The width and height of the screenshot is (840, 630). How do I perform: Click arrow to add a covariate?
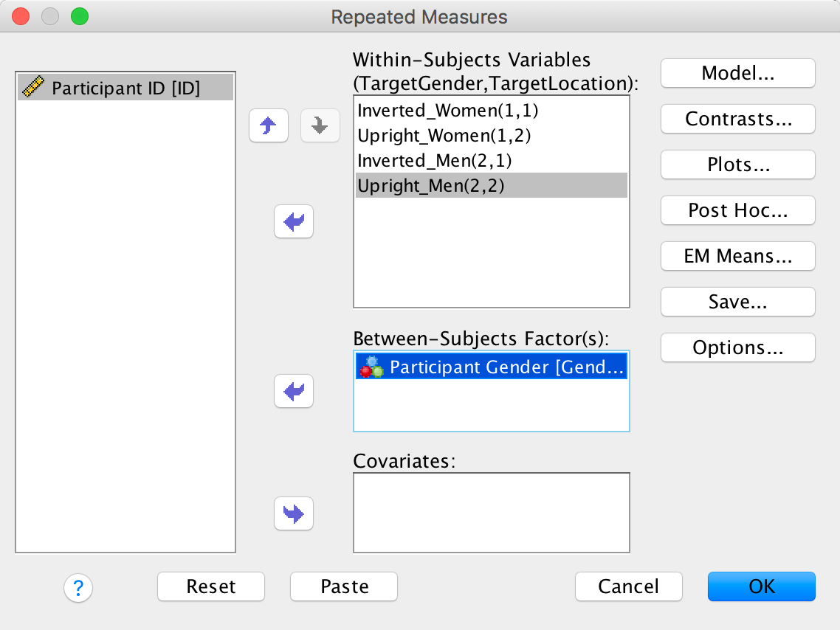tap(294, 513)
